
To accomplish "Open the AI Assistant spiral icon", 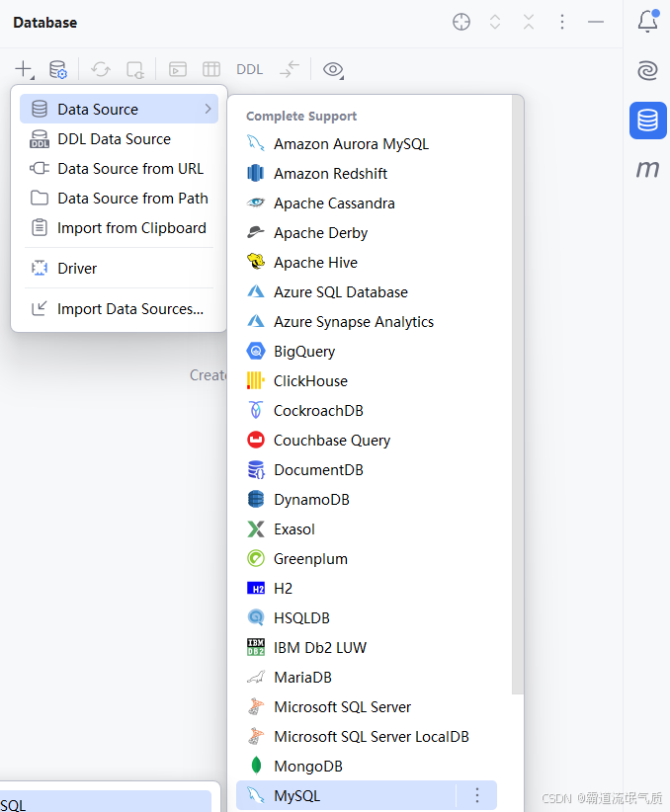I will point(647,70).
